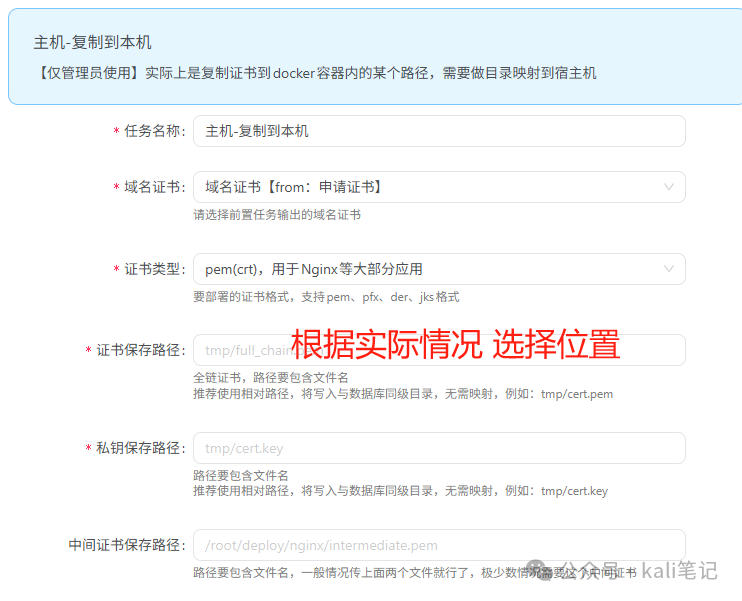Open the 证书类型 dropdown
The image size is (742, 601).
(439, 269)
